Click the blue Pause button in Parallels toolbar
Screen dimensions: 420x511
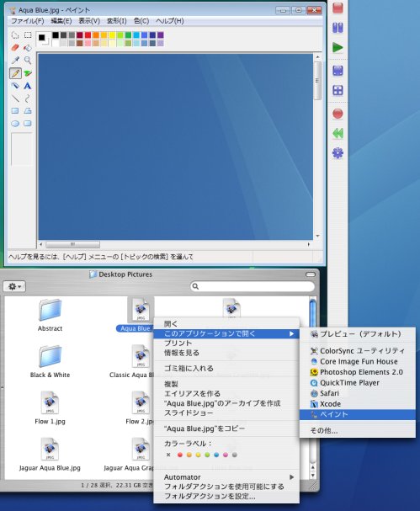(338, 28)
